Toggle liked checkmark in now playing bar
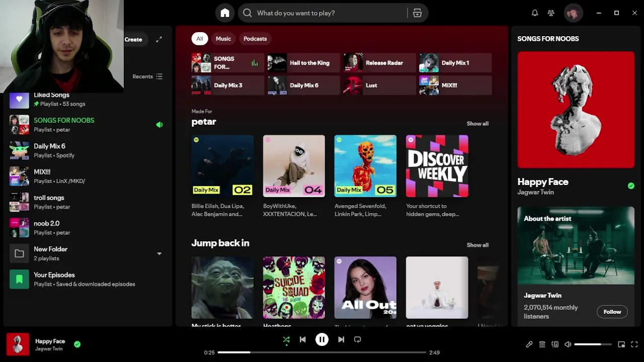The height and width of the screenshot is (362, 644). [x=77, y=344]
